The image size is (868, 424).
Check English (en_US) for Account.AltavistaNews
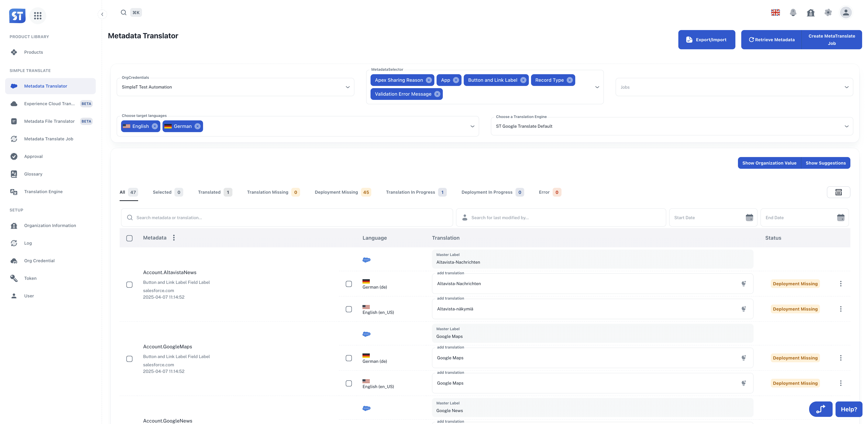coord(349,309)
